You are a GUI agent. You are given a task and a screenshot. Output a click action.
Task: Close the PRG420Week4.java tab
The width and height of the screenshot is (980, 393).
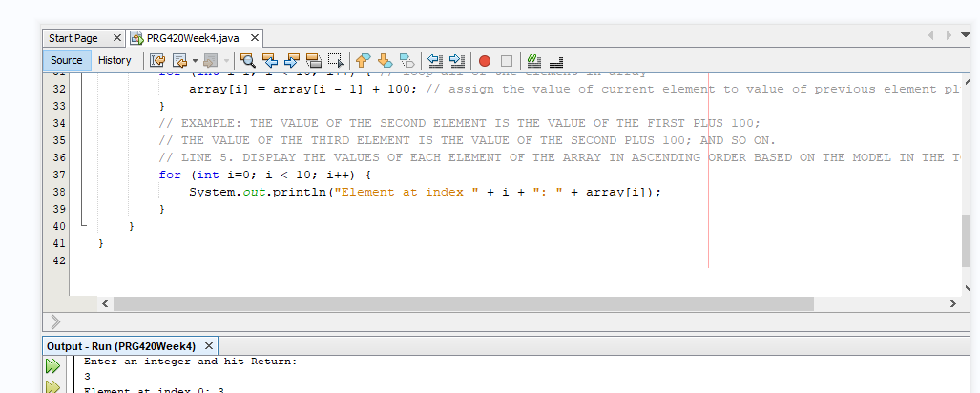pyautogui.click(x=254, y=38)
